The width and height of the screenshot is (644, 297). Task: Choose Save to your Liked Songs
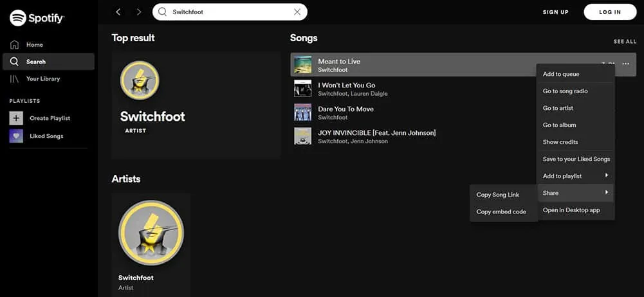575,159
